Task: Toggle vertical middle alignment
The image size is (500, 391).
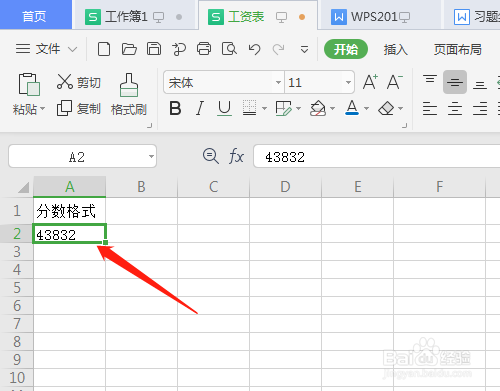Action: [455, 82]
